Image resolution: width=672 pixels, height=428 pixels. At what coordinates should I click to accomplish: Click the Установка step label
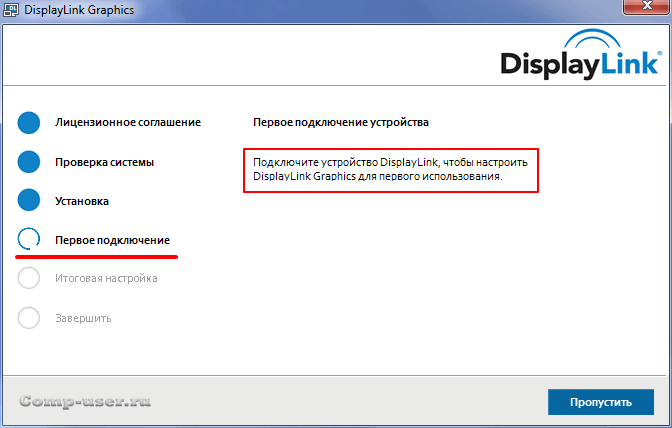(x=82, y=201)
